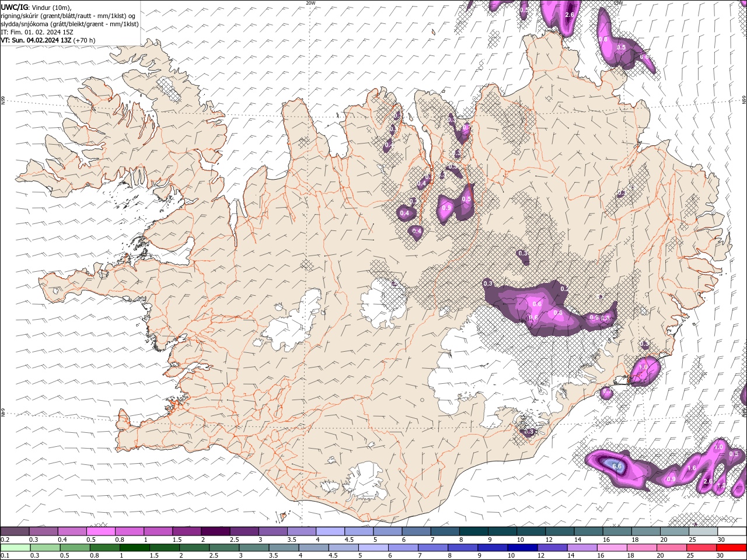Select deep blue rain swatch for 10–12
This screenshot has height=560, width=747.
coord(523,548)
